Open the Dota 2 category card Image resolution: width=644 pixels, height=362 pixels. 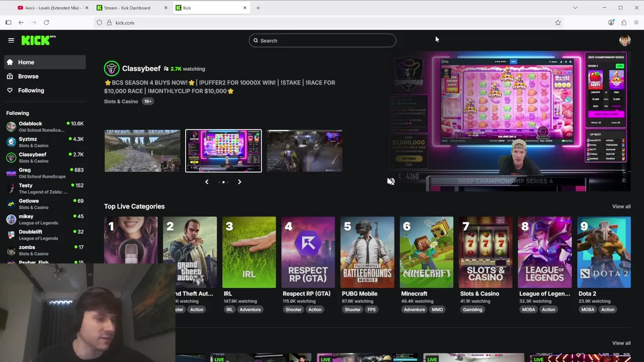click(x=604, y=252)
